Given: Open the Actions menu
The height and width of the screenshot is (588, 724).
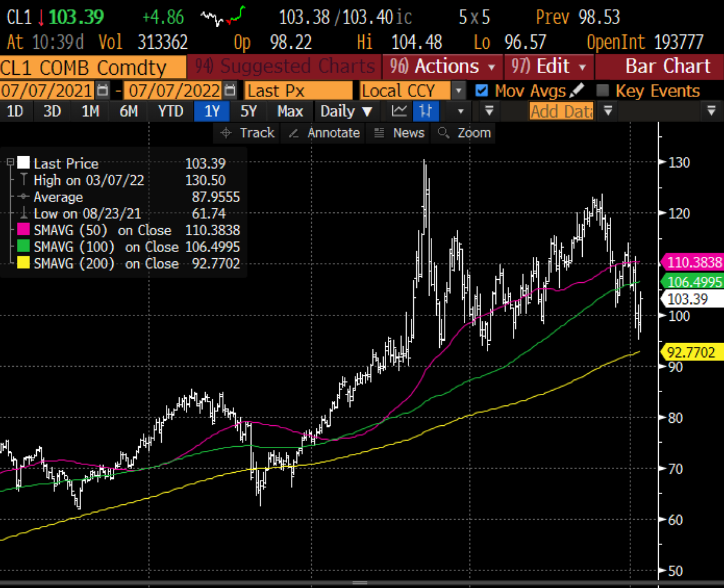Looking at the screenshot, I should (446, 66).
